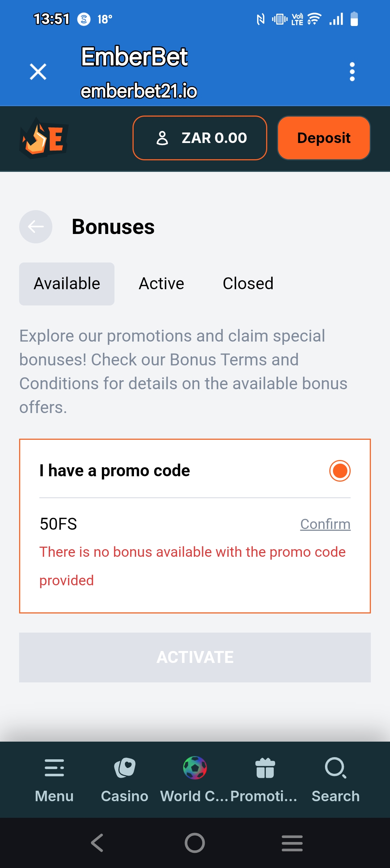390x868 pixels.
Task: Open the browser three-dot options menu
Action: click(352, 71)
